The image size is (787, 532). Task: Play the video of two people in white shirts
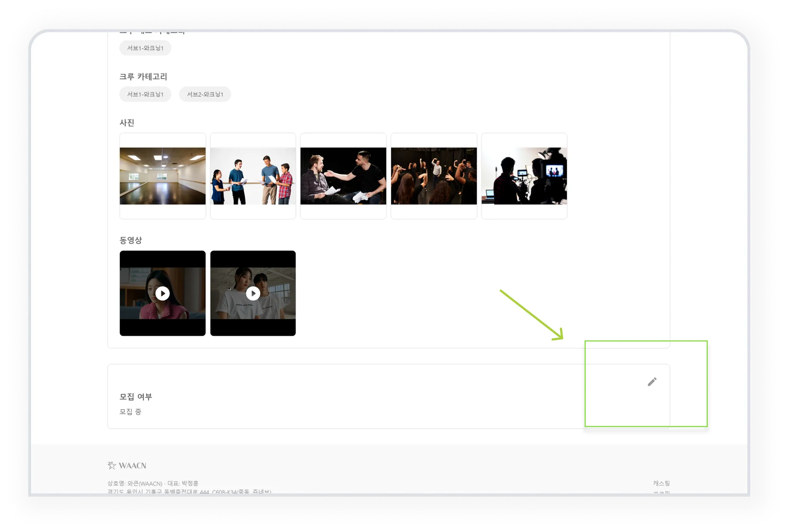coord(253,293)
